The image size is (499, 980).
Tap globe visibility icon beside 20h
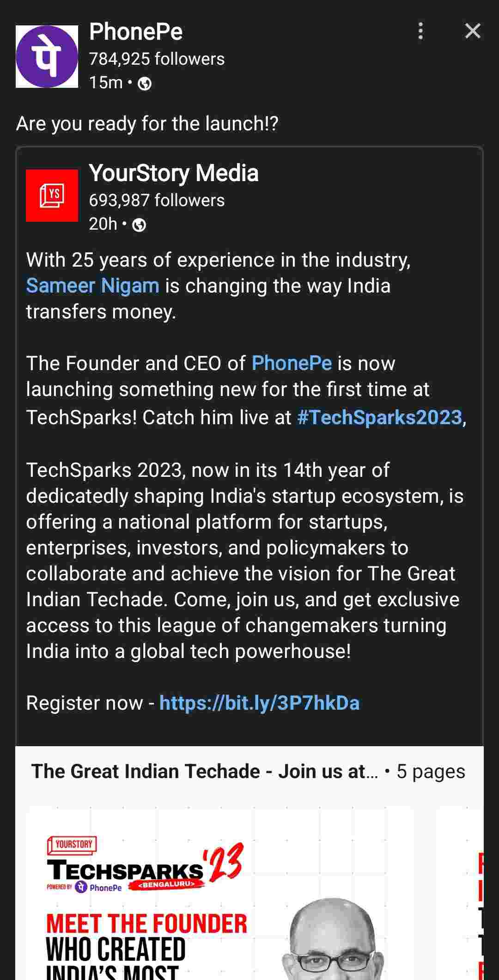139,225
